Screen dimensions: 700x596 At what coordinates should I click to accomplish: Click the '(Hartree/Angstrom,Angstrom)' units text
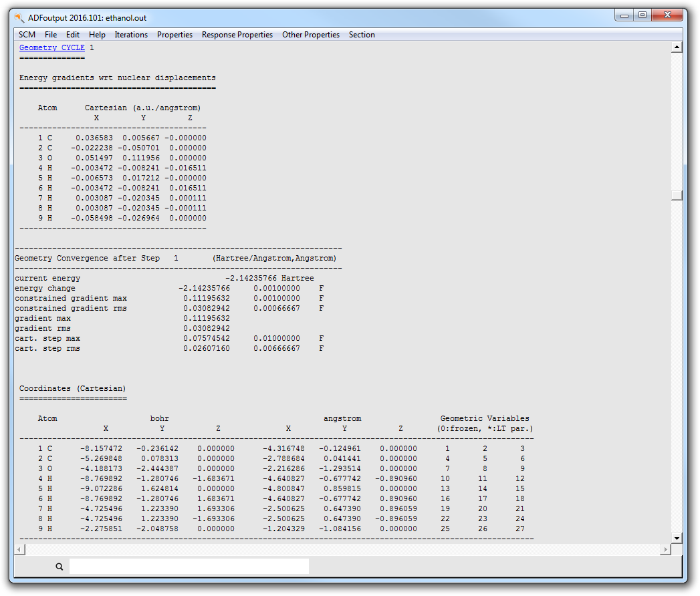pyautogui.click(x=275, y=259)
